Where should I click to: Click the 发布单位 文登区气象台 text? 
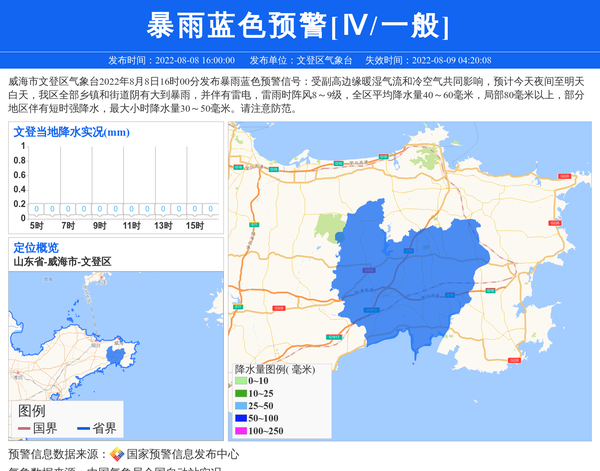coord(299,60)
